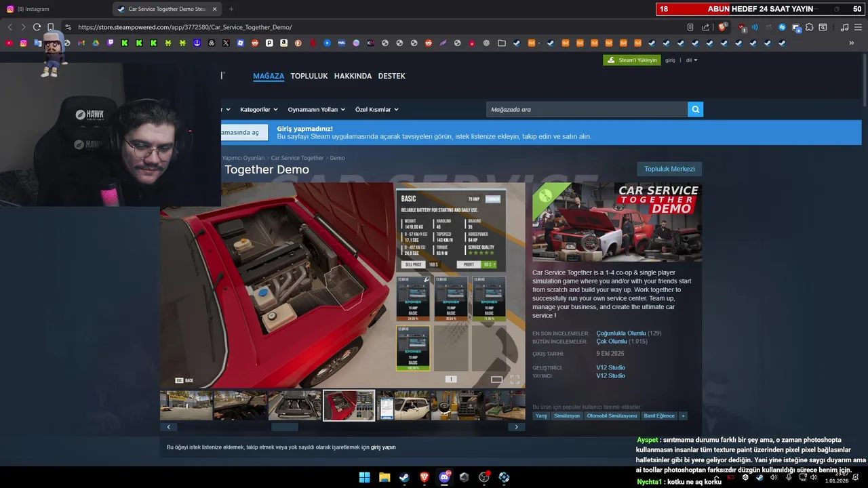Click the Brave Shields lion icon in address bar

pos(722,27)
